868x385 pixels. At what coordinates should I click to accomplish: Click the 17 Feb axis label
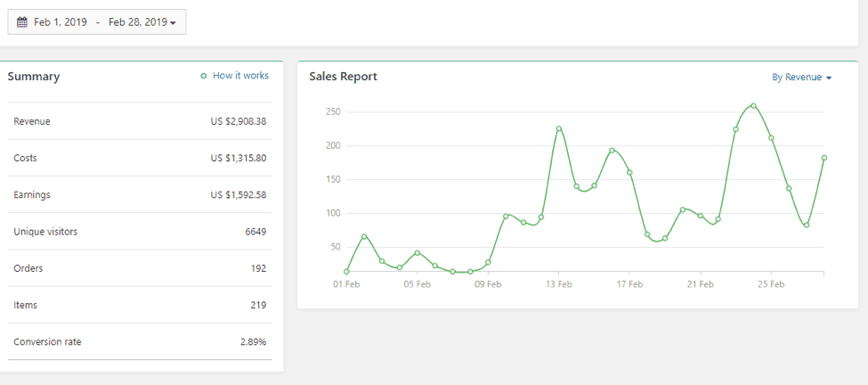[629, 285]
